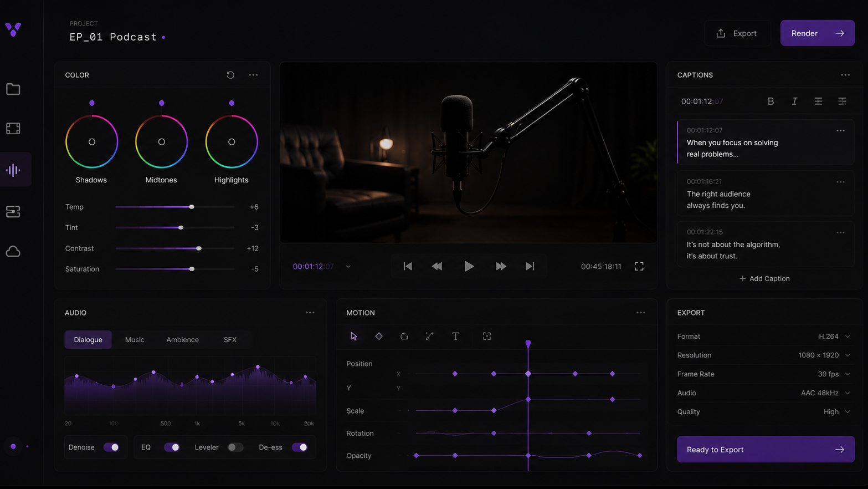This screenshot has width=868, height=489.
Task: Select the keyframe diamond tool in Motion
Action: click(379, 336)
